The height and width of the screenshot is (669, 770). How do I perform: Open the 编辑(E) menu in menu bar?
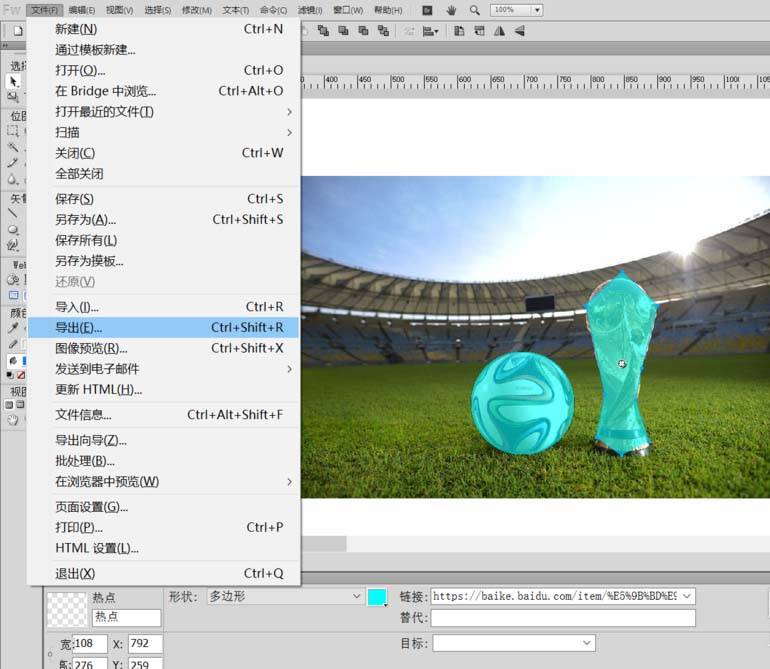pyautogui.click(x=82, y=10)
